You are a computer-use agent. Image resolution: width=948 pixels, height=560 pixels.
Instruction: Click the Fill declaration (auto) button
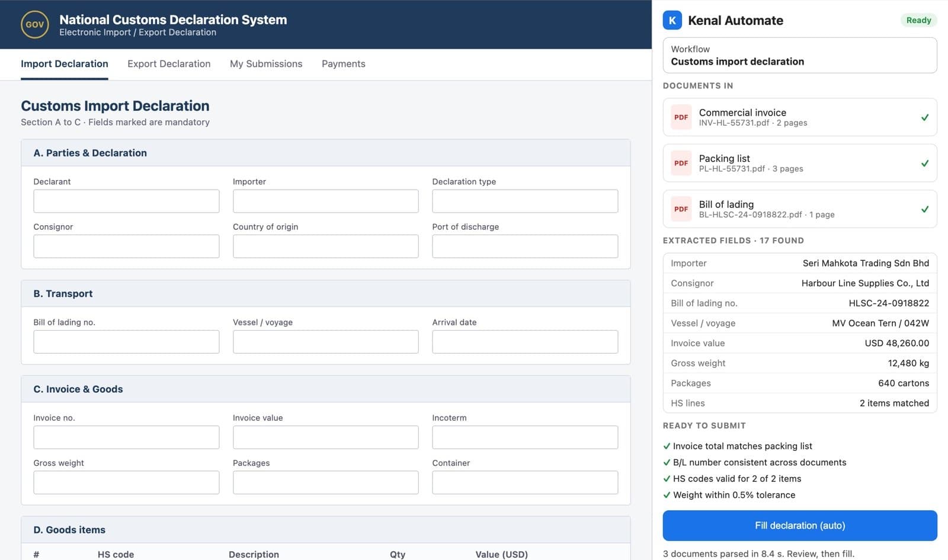pos(800,526)
